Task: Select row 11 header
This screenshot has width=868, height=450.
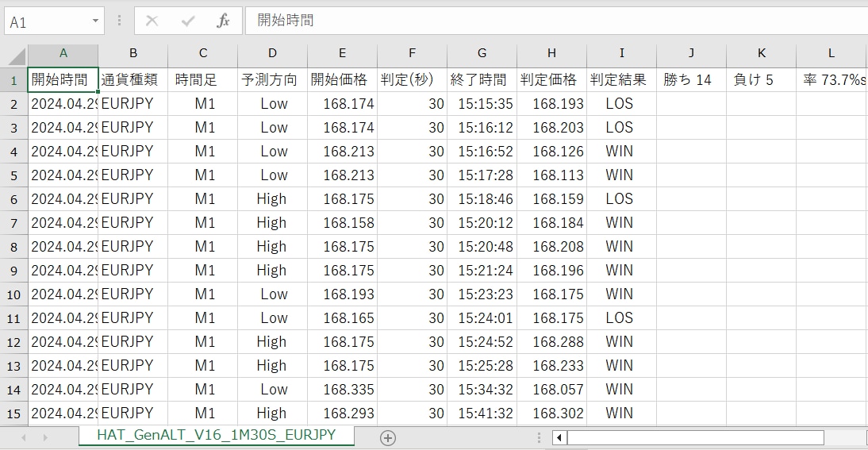Action: 13,318
